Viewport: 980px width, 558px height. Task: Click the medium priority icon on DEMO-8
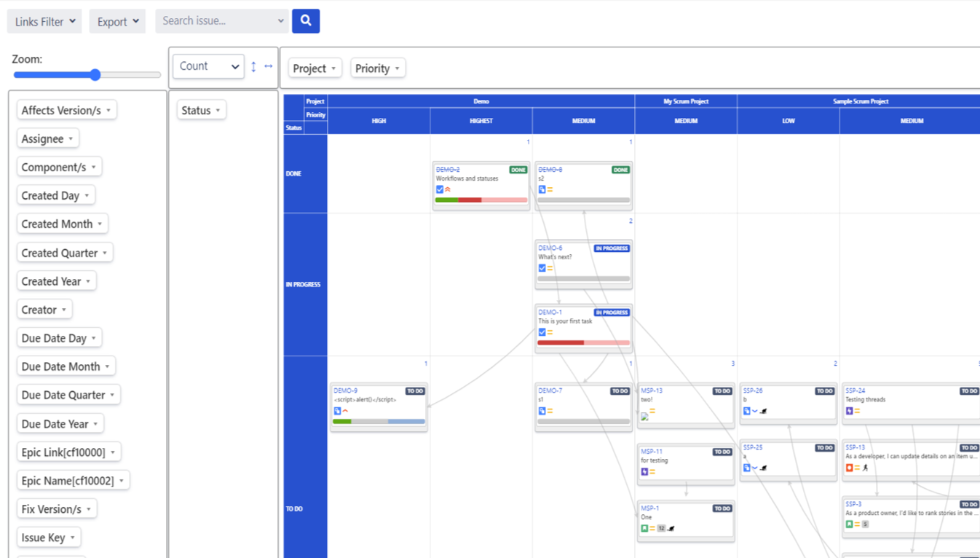pos(550,189)
